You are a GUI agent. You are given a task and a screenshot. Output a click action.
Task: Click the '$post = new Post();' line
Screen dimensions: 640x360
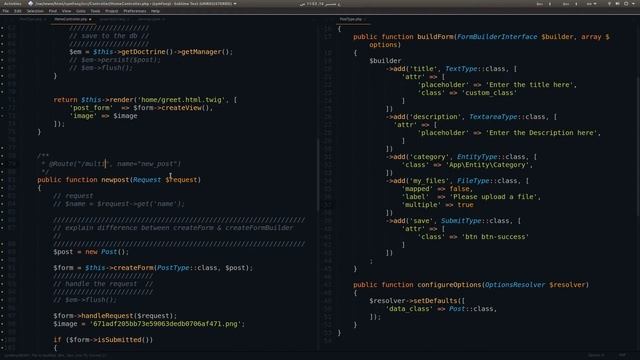[x=91, y=252]
